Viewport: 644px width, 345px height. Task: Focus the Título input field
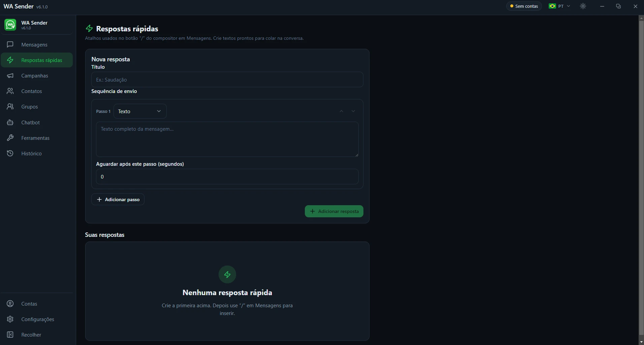point(227,80)
